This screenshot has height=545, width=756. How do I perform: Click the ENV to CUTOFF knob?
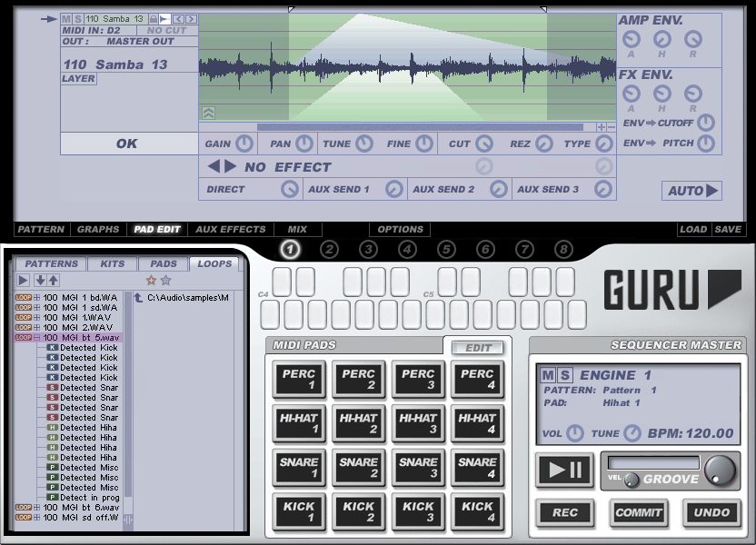click(706, 123)
